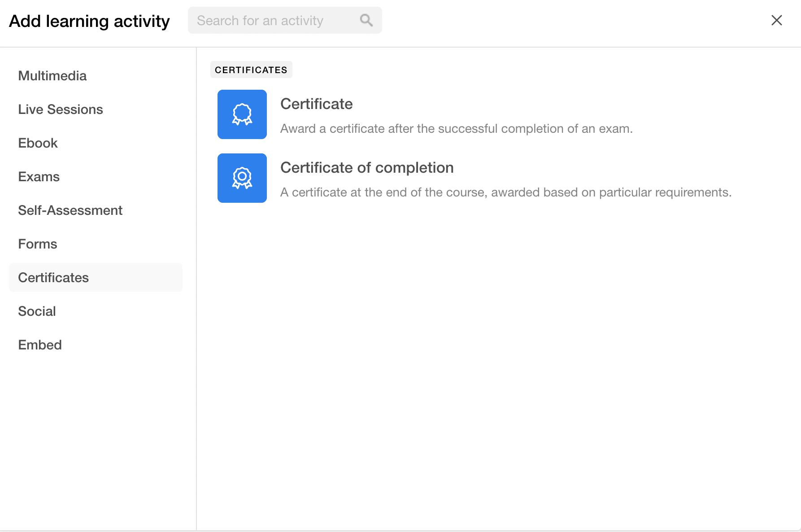Open the Multimedia category
801x532 pixels.
click(52, 75)
